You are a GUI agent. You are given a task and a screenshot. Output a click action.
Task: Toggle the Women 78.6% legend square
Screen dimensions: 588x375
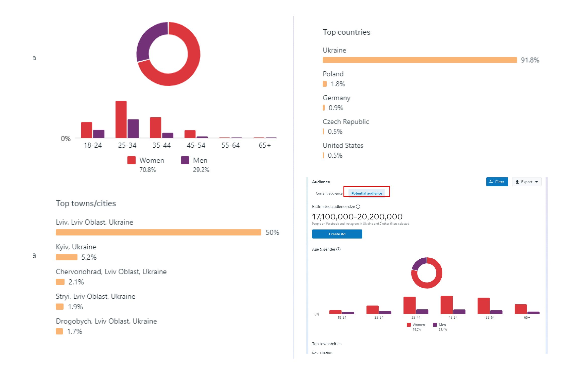click(408, 325)
